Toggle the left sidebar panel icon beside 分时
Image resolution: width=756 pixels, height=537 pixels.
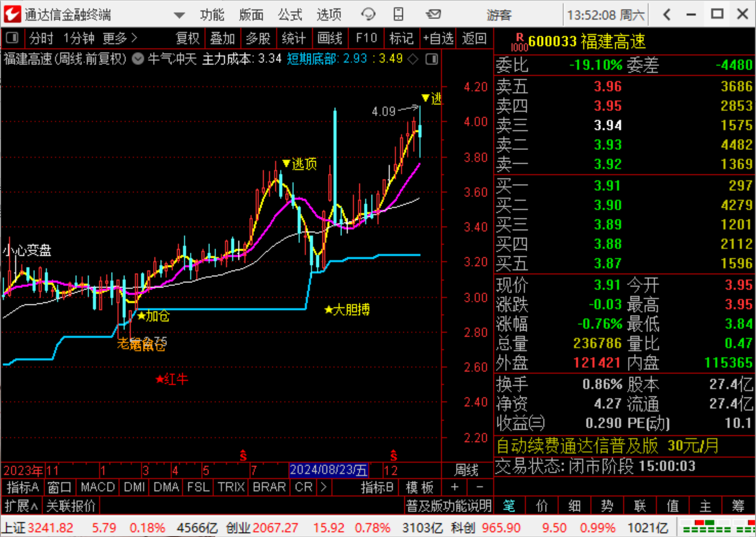(12, 38)
